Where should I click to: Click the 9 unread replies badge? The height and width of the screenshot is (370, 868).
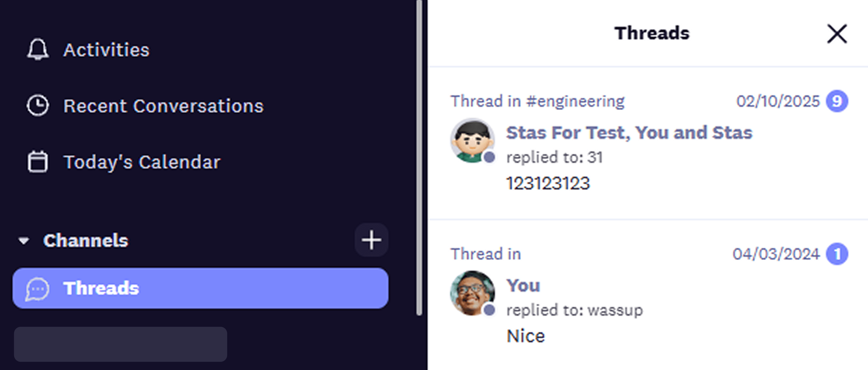tap(837, 101)
